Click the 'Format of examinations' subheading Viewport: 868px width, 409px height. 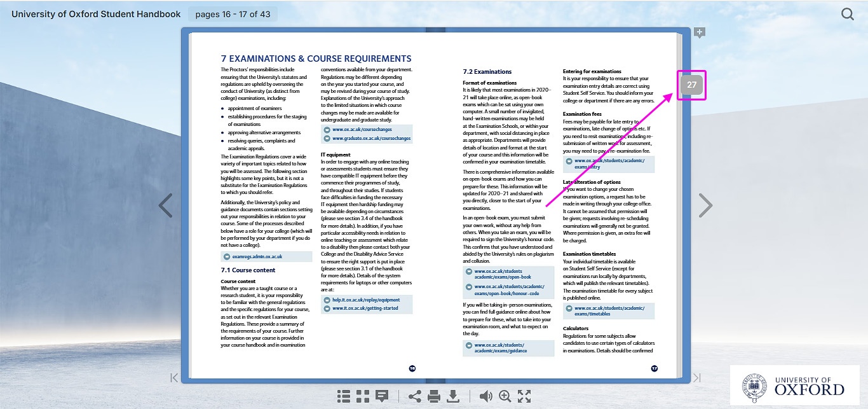(x=490, y=83)
